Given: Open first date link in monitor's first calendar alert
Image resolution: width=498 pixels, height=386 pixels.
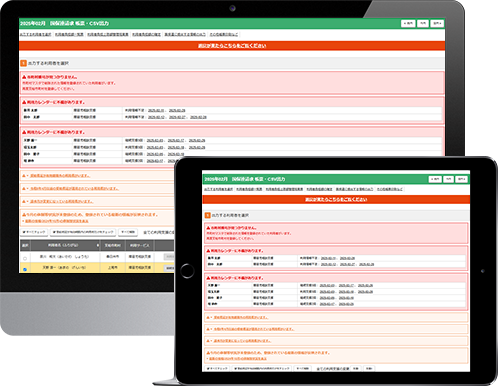Looking at the screenshot, I should tap(156, 110).
